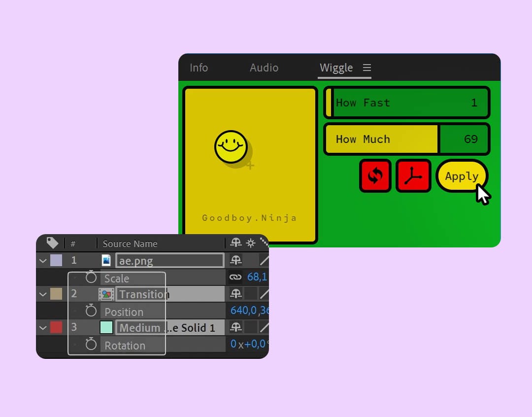The width and height of the screenshot is (532, 417).
Task: Toggle the Rotation stopwatch
Action: [91, 345]
